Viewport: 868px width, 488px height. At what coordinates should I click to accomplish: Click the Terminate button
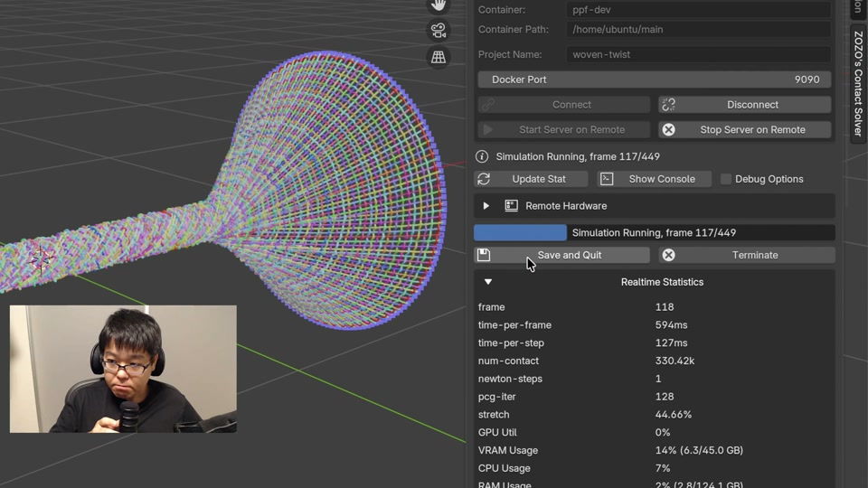point(747,255)
